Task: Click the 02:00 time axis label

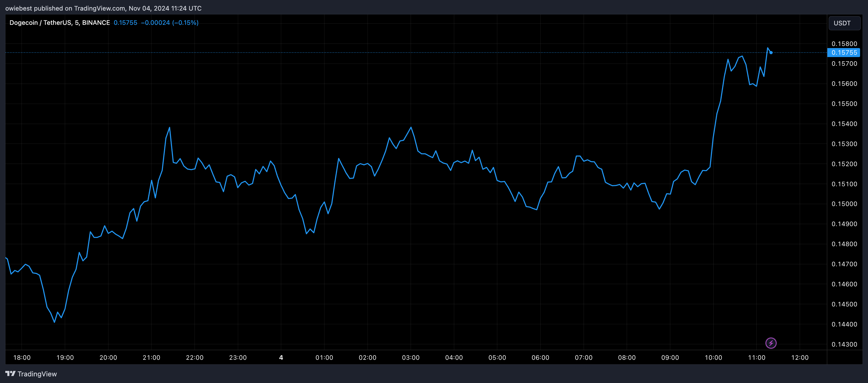Action: (368, 358)
